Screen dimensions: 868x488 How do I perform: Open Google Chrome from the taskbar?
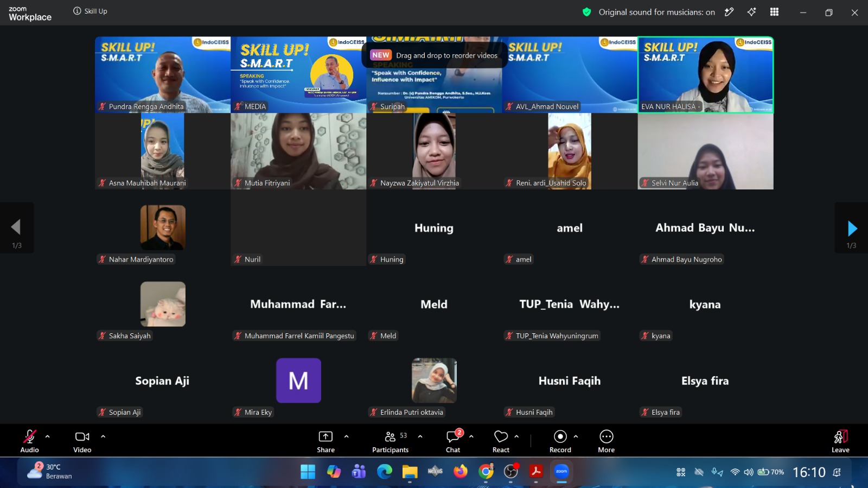coord(486,472)
